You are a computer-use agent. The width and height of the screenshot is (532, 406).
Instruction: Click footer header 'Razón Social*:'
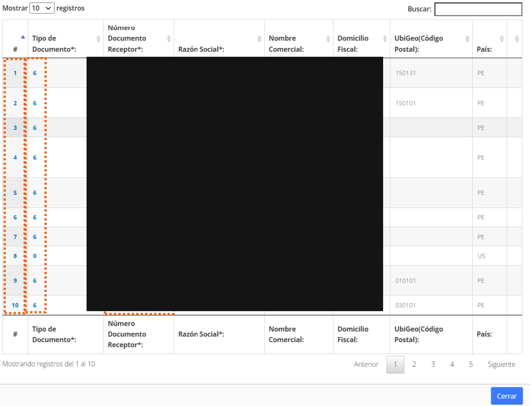pos(201,334)
